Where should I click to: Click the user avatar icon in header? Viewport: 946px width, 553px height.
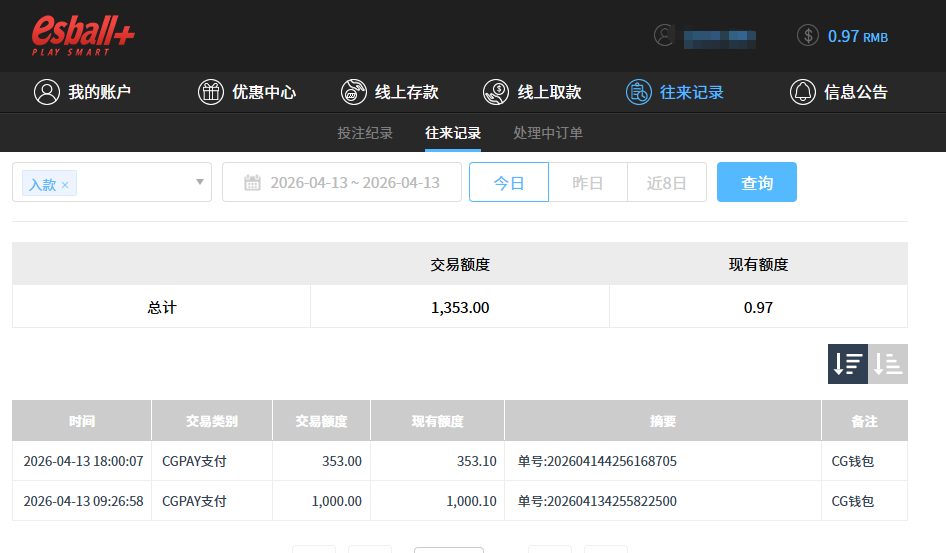coord(665,36)
